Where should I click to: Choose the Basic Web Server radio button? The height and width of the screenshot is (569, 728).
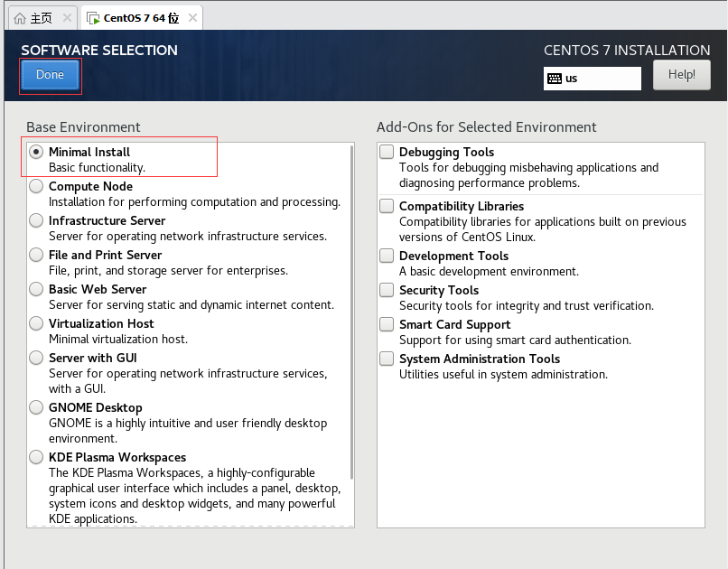tap(36, 289)
